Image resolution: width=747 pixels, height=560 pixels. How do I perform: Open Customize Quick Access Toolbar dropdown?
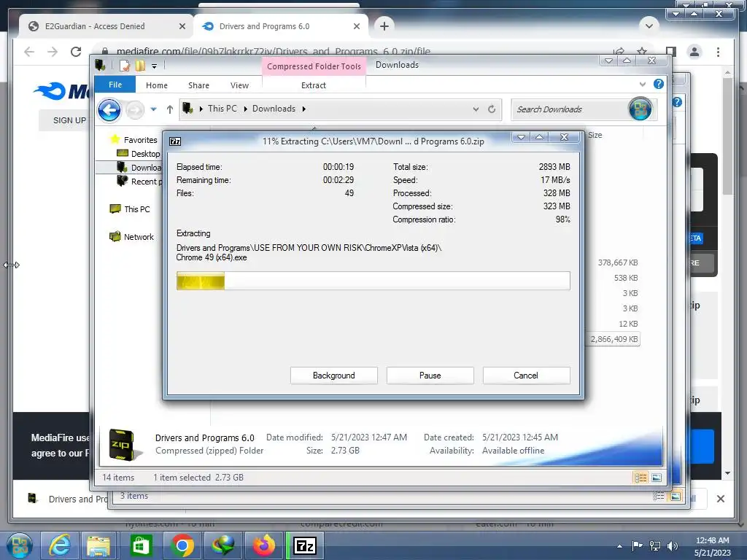[x=155, y=66]
